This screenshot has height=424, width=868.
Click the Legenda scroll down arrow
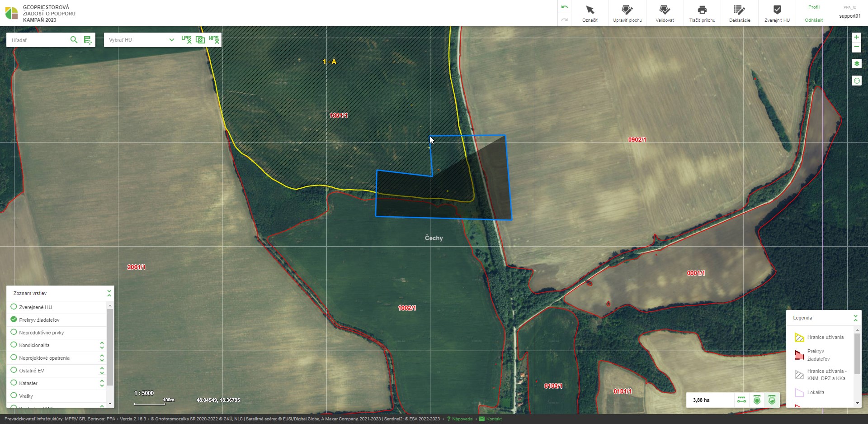pos(857,403)
